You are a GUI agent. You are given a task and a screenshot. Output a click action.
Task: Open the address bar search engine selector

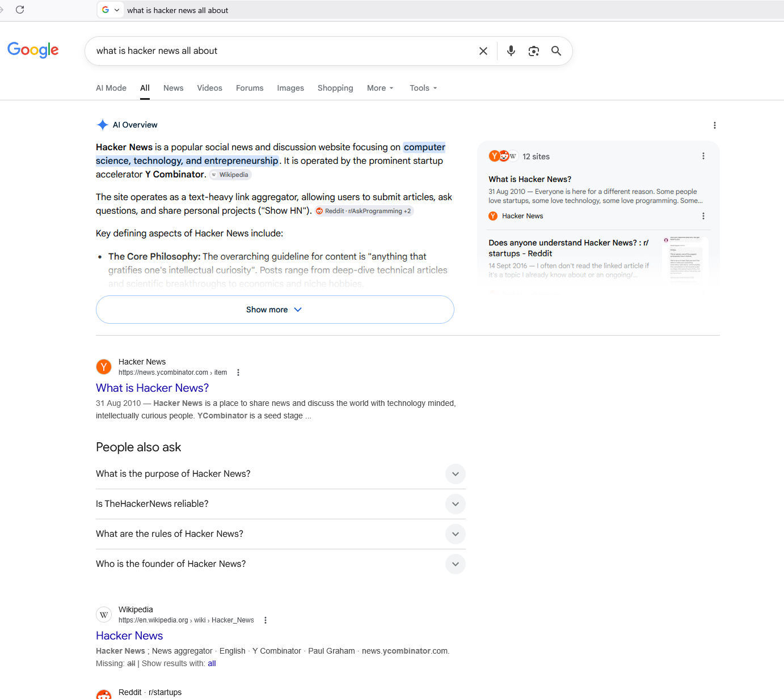click(x=111, y=10)
